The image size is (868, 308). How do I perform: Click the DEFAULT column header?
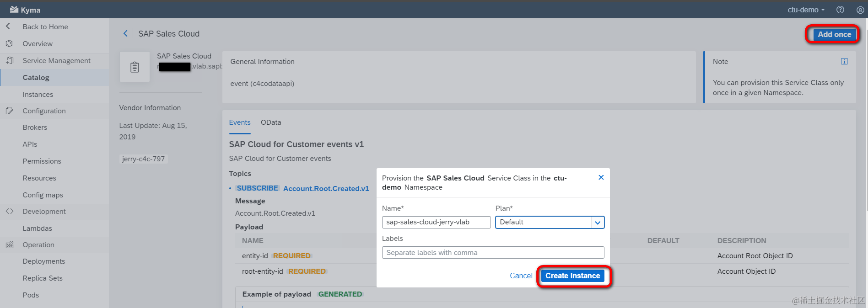[x=663, y=241]
